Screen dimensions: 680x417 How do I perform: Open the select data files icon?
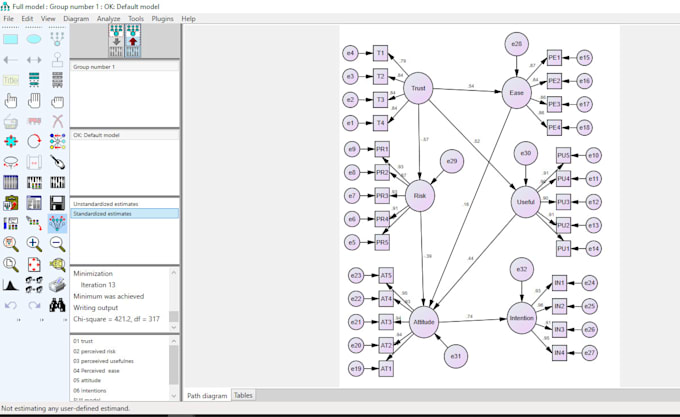click(x=10, y=182)
